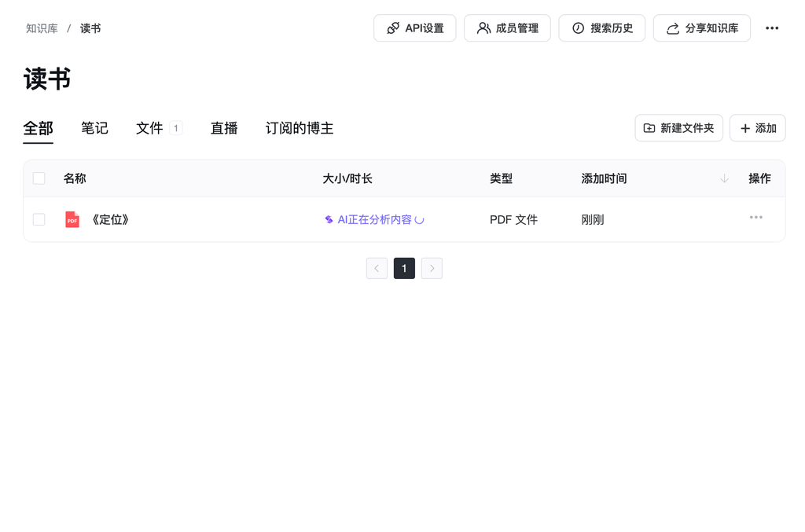Viewport: 805px width, 532px height.
Task: Go to the 订阅的博主 tab
Action: tap(299, 128)
